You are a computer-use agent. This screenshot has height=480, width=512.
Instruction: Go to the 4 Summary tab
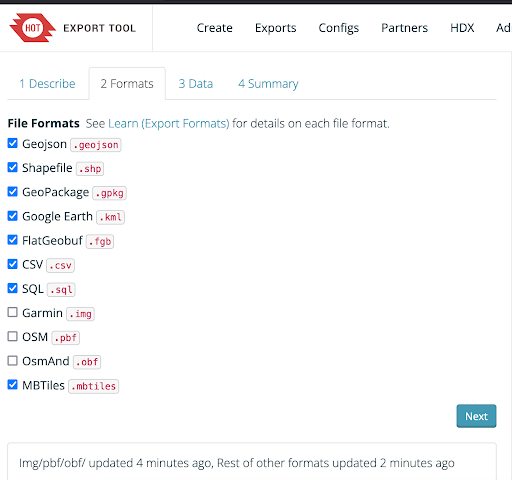pos(268,84)
